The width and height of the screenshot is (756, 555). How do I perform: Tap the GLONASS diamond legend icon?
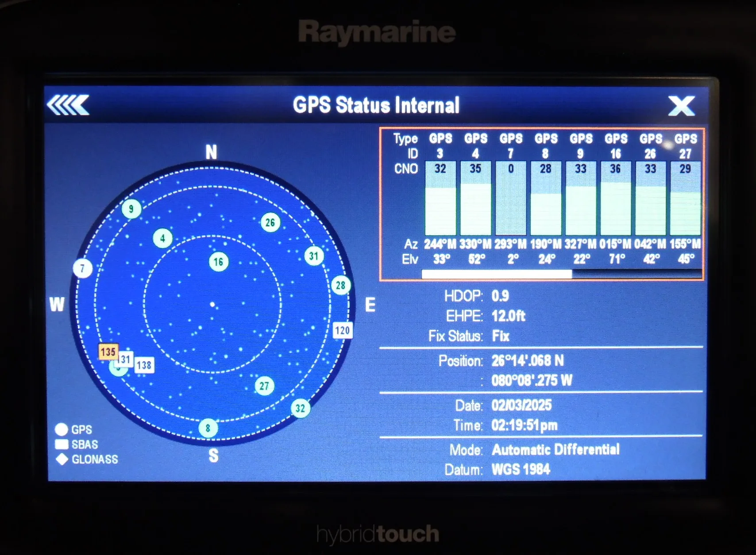tap(62, 459)
